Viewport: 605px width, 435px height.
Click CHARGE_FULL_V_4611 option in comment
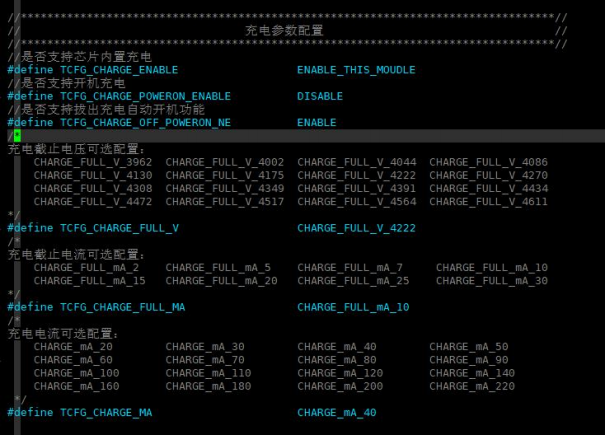point(488,201)
